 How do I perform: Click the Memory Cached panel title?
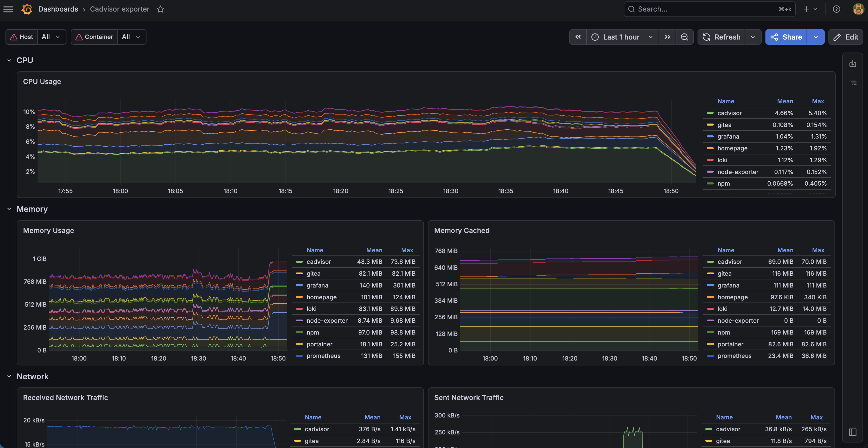coord(462,231)
